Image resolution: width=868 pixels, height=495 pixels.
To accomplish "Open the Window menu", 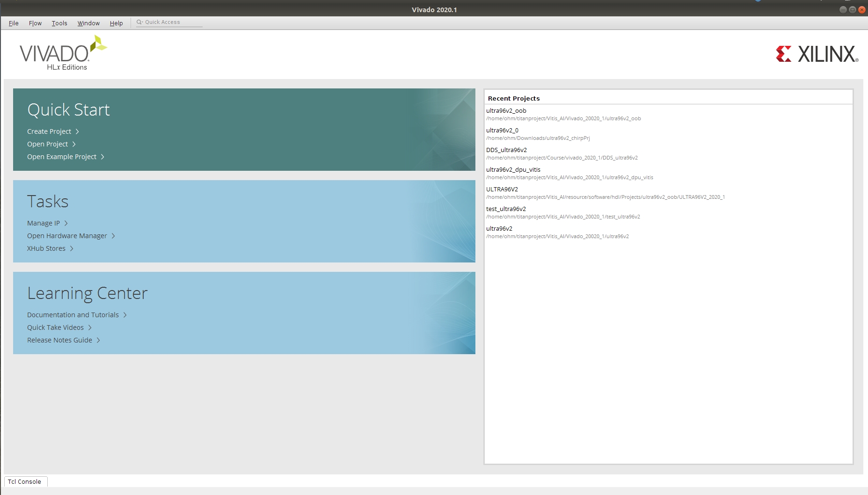I will click(x=88, y=23).
